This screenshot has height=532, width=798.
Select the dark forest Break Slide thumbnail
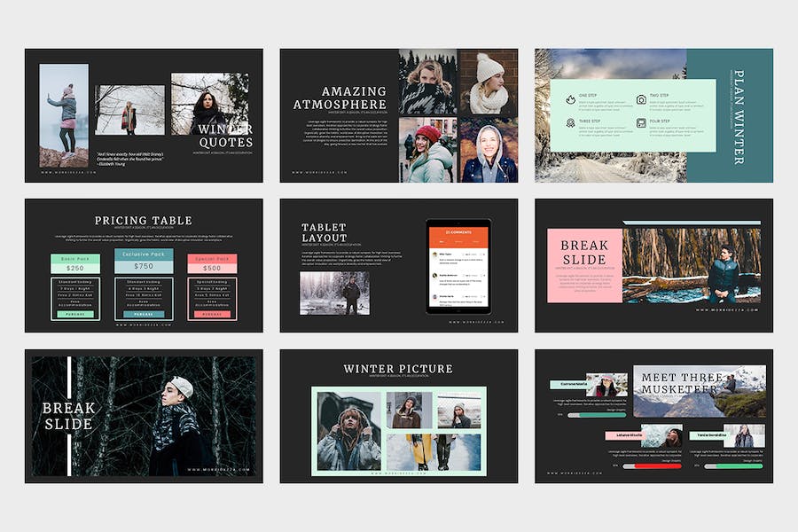pyautogui.click(x=144, y=416)
